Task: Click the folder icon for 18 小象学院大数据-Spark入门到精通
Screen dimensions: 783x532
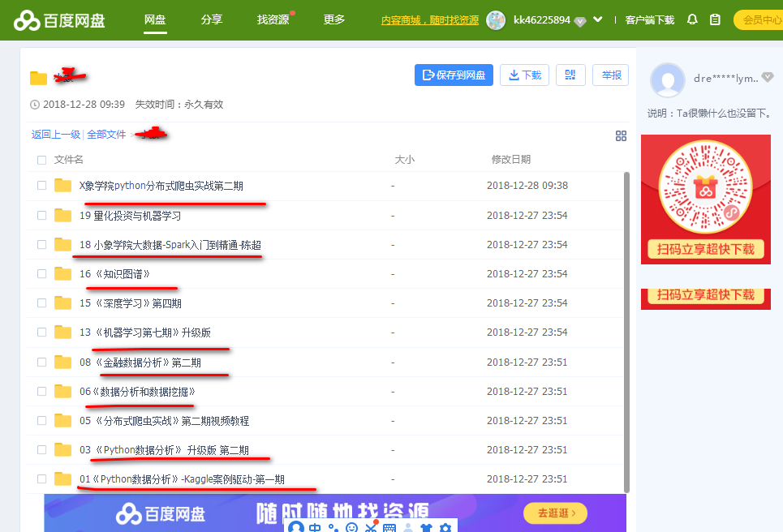Action: (63, 245)
